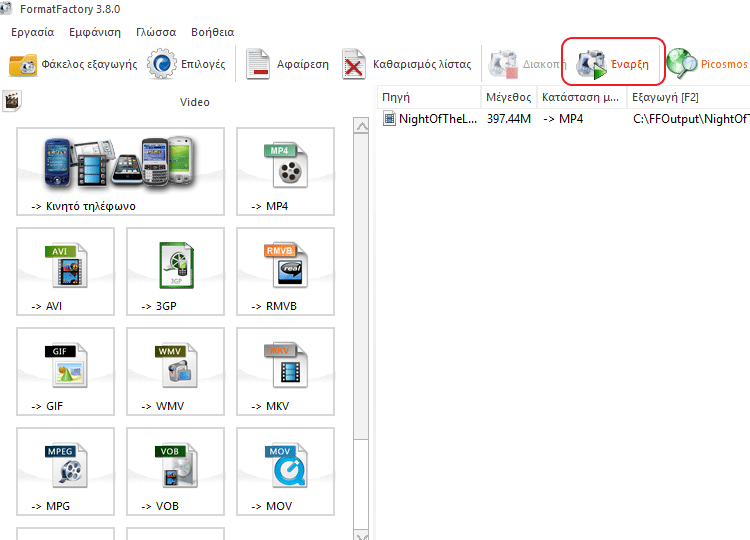Select the NightOfTheL... source file row
This screenshot has height=540, width=750.
click(x=564, y=119)
